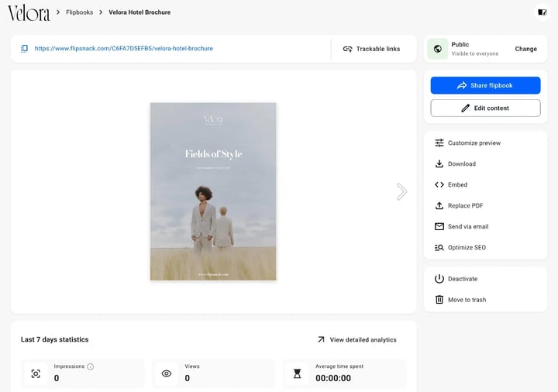Click the Average time spent hourglass icon

coord(297,374)
